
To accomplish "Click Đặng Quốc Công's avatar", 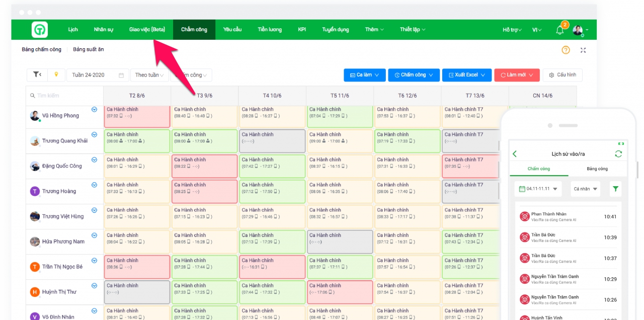I will coord(35,166).
